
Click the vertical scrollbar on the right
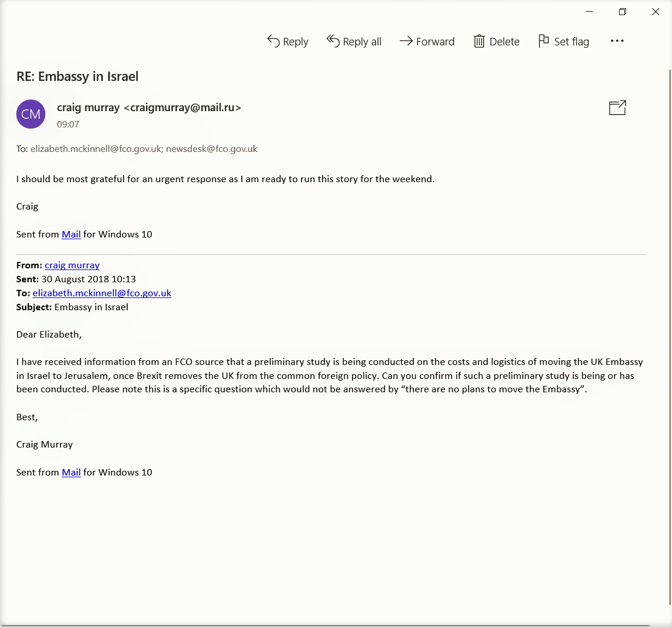coord(670,336)
